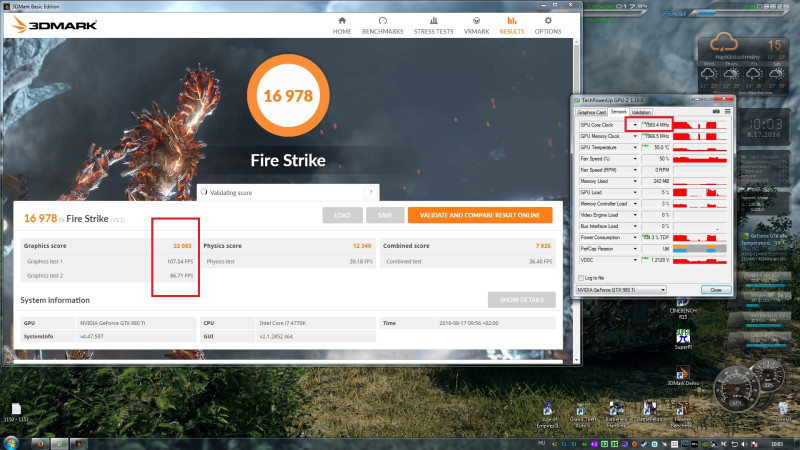This screenshot has height=450, width=800.
Task: Click the 3DMark window vertical scrollbar
Action: (577, 199)
